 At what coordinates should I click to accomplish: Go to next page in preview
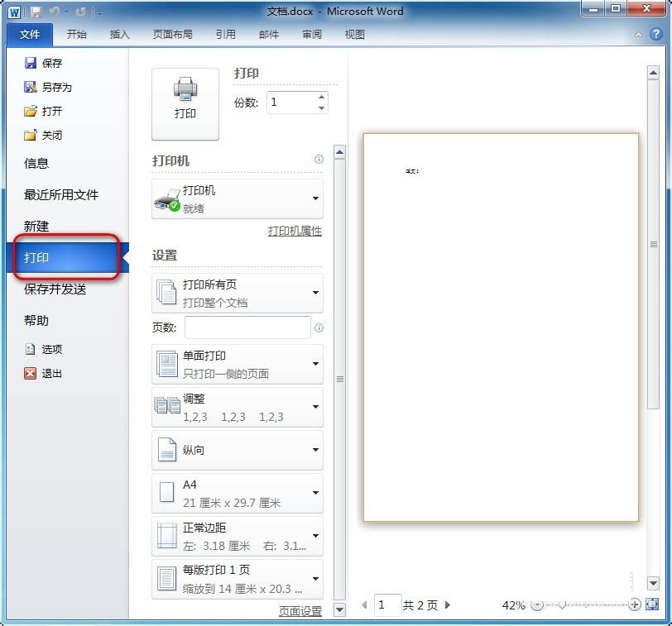448,605
